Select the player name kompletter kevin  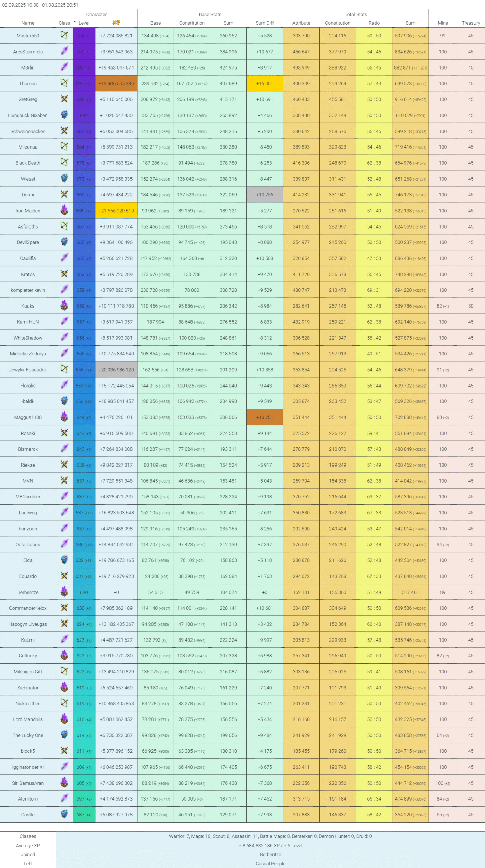coord(28,290)
